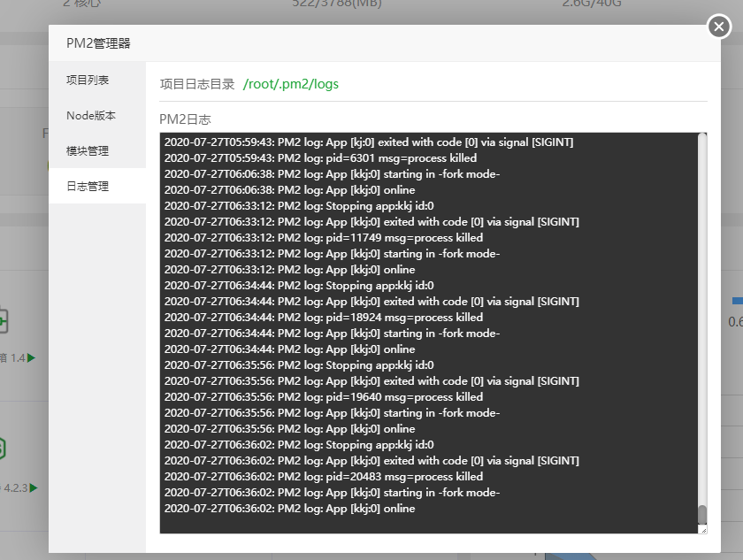Viewport: 743px width, 560px height.
Task: Click the 06:06:38 'starting in -fork mode-' line
Action: coord(332,174)
